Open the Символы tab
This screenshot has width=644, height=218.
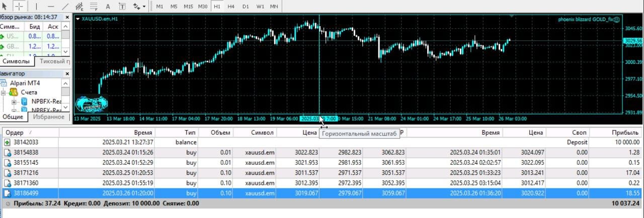point(16,61)
